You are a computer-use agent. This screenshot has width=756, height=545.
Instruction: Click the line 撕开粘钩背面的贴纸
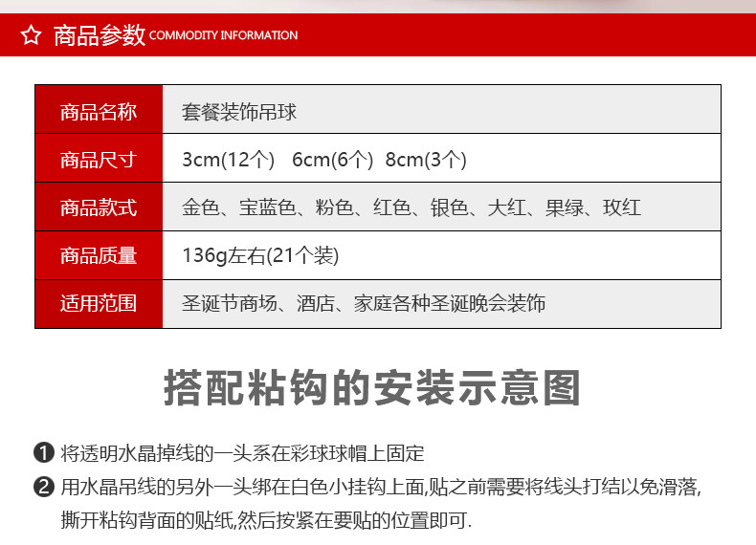(266, 520)
